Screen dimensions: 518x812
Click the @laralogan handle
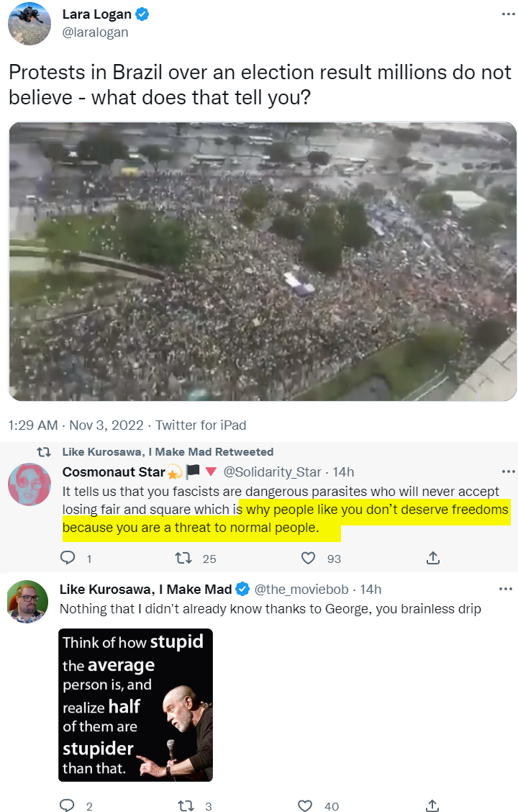pos(96,32)
